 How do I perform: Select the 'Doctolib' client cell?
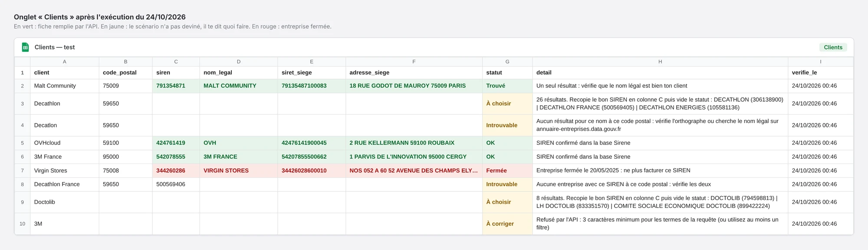(x=65, y=202)
